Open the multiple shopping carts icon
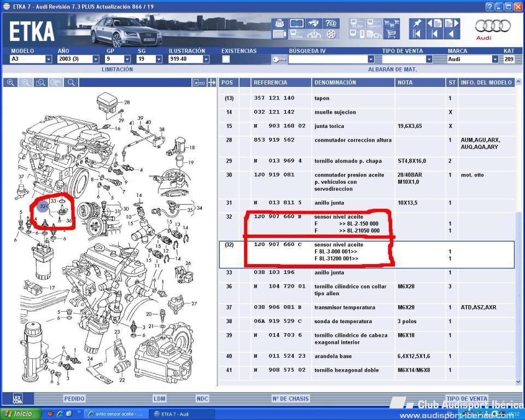This screenshot has height=420, width=525. [392, 23]
